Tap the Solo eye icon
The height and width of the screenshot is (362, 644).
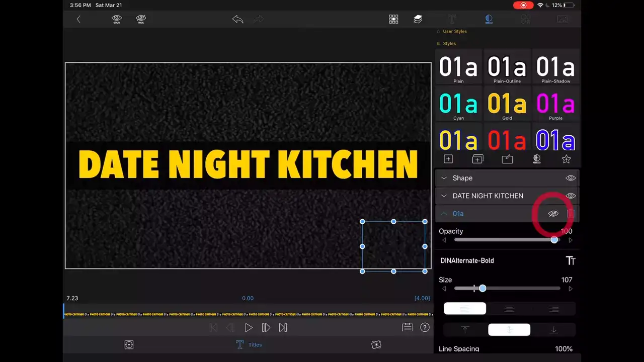point(117,19)
